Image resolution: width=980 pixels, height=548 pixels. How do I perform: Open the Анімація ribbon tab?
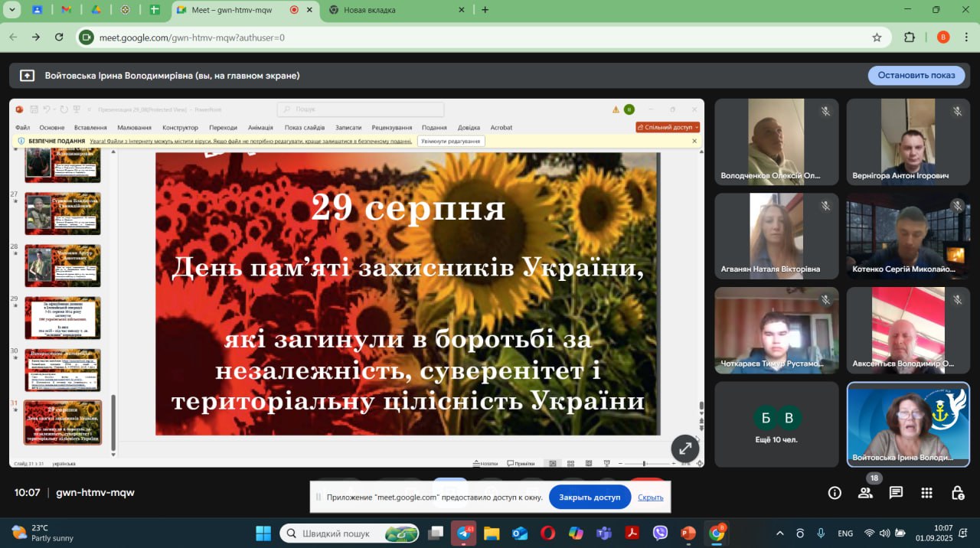point(260,128)
